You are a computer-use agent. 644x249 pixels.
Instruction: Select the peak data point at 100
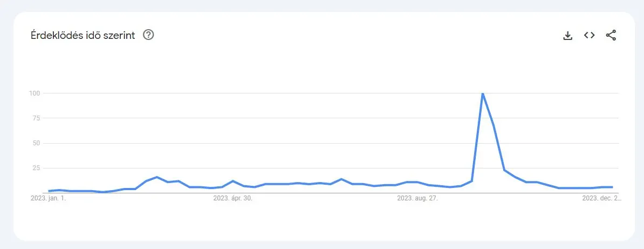tap(483, 93)
